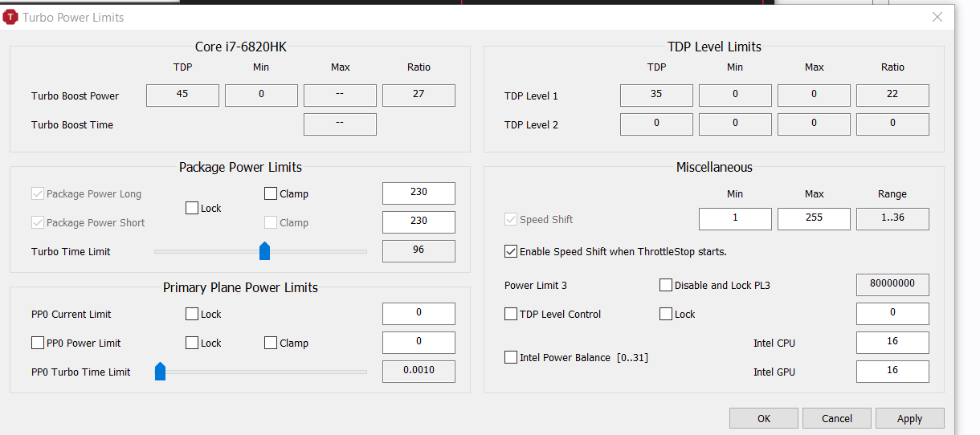980x435 pixels.
Task: Click the Turbo Time Limit value 96
Action: pyautogui.click(x=419, y=250)
